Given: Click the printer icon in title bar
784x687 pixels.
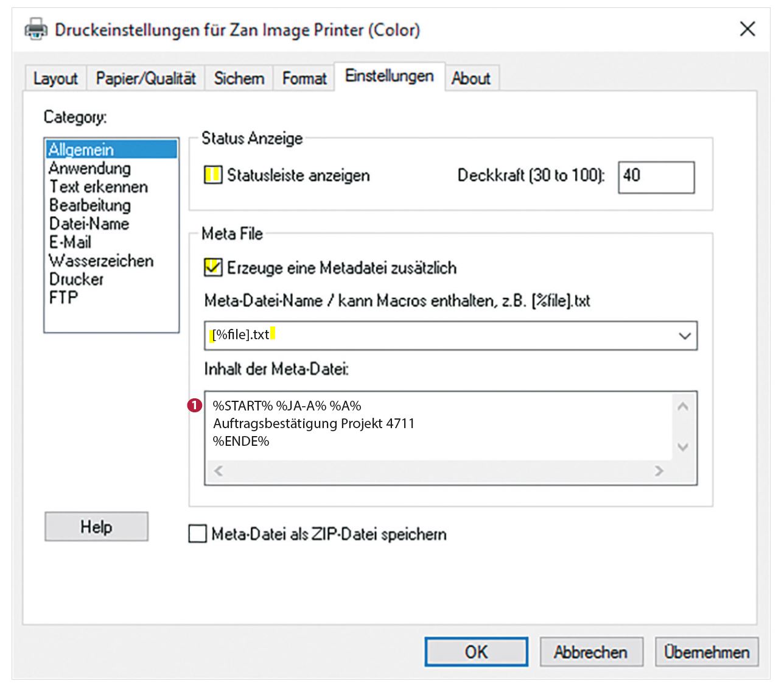Looking at the screenshot, I should tap(36, 29).
